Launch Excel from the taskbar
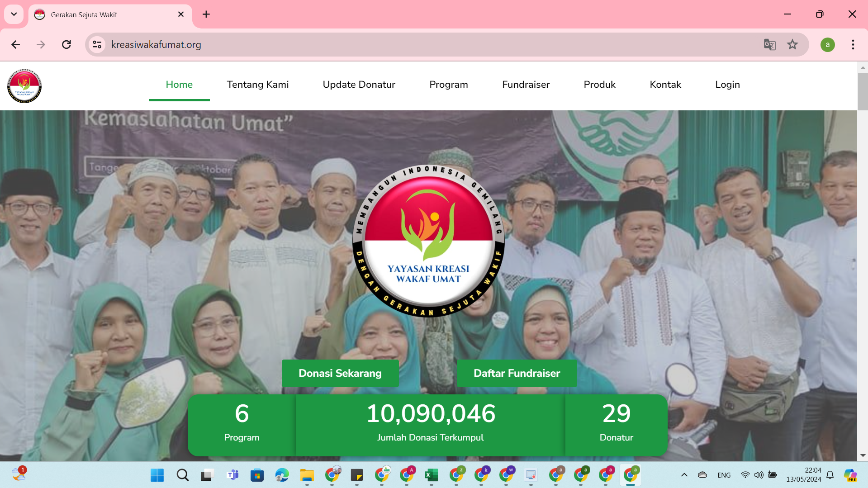Image resolution: width=868 pixels, height=488 pixels. pos(431,475)
